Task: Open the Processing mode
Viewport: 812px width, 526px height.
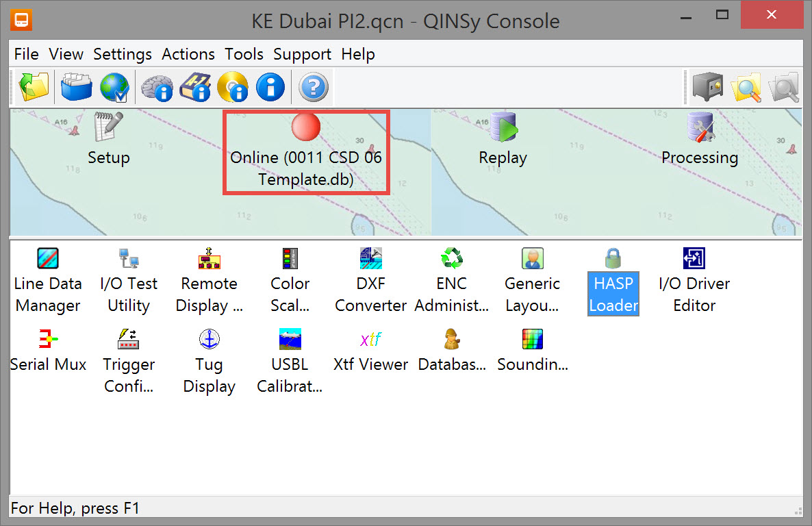Action: 700,139
